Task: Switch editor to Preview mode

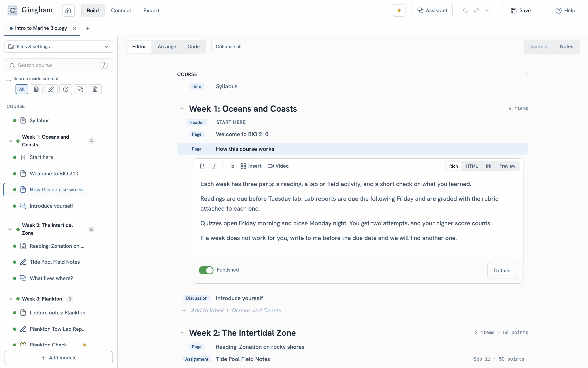Action: click(x=507, y=166)
